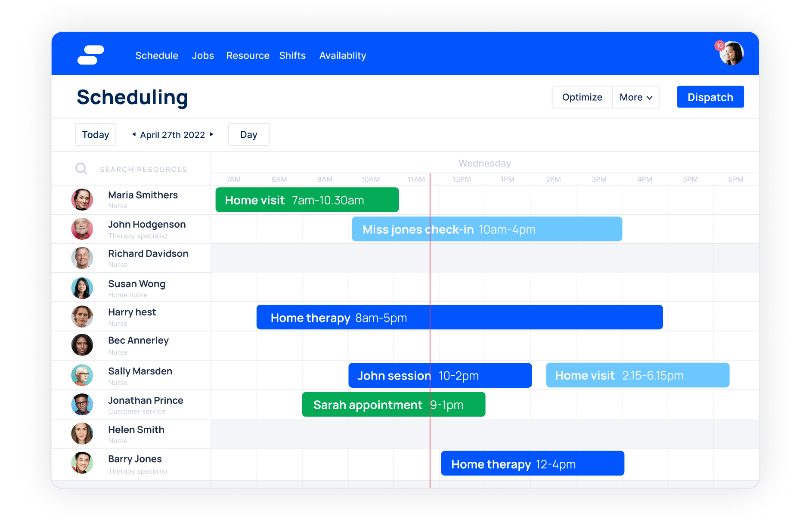Click April 27th 2022 date label
812x519 pixels.
pos(173,135)
